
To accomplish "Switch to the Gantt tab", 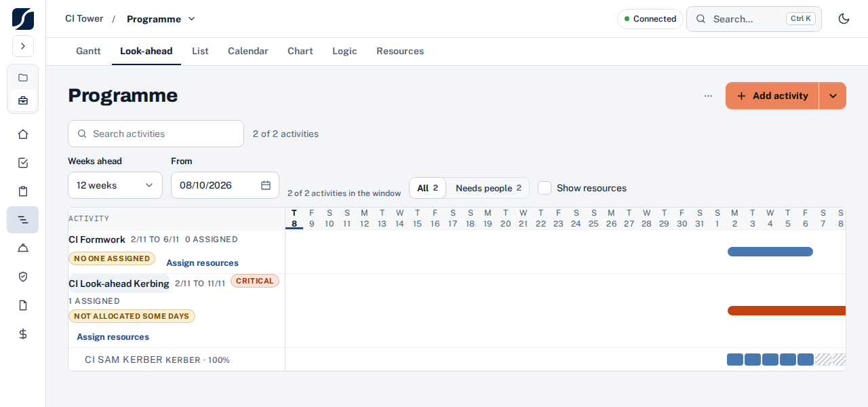I will pyautogui.click(x=88, y=51).
